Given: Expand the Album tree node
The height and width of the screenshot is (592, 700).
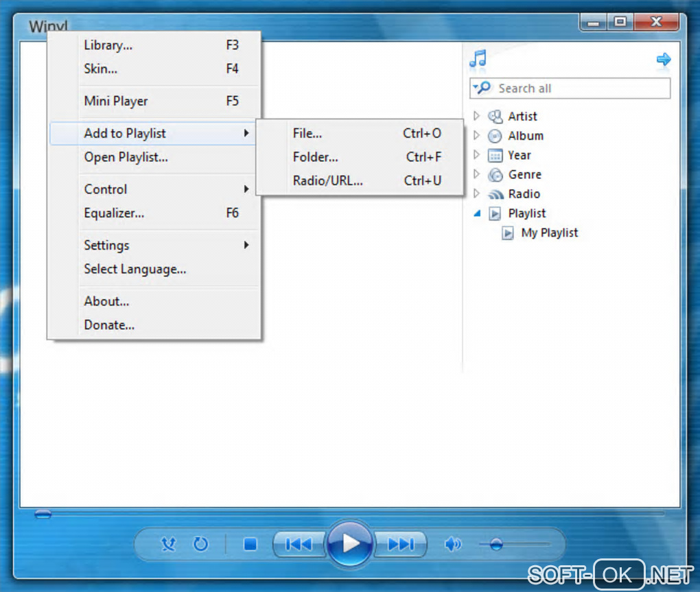Looking at the screenshot, I should pos(476,135).
